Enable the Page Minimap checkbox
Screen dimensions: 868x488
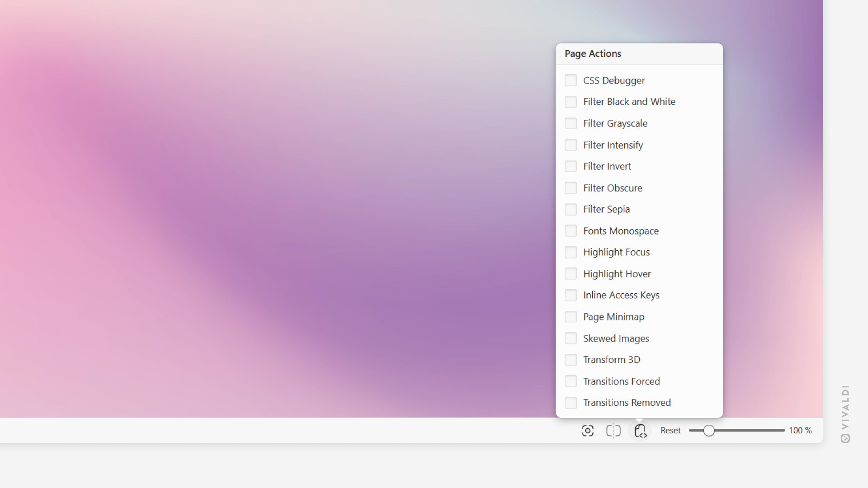point(571,317)
